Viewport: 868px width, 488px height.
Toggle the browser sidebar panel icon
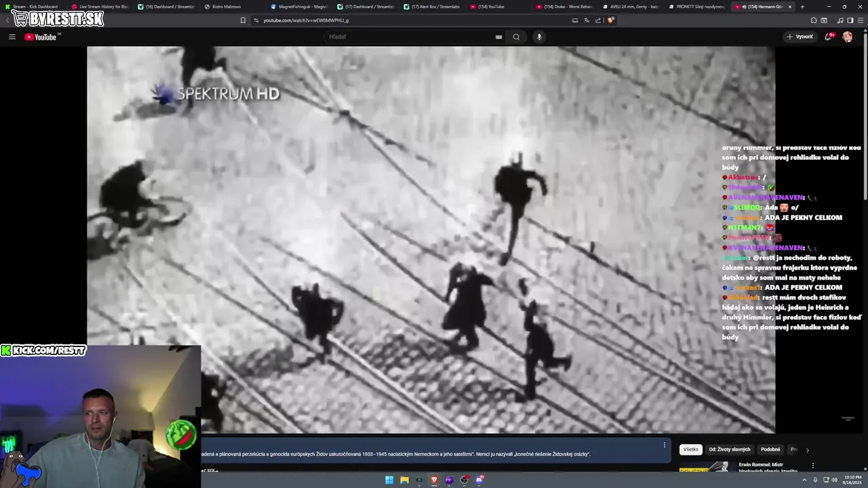850,20
